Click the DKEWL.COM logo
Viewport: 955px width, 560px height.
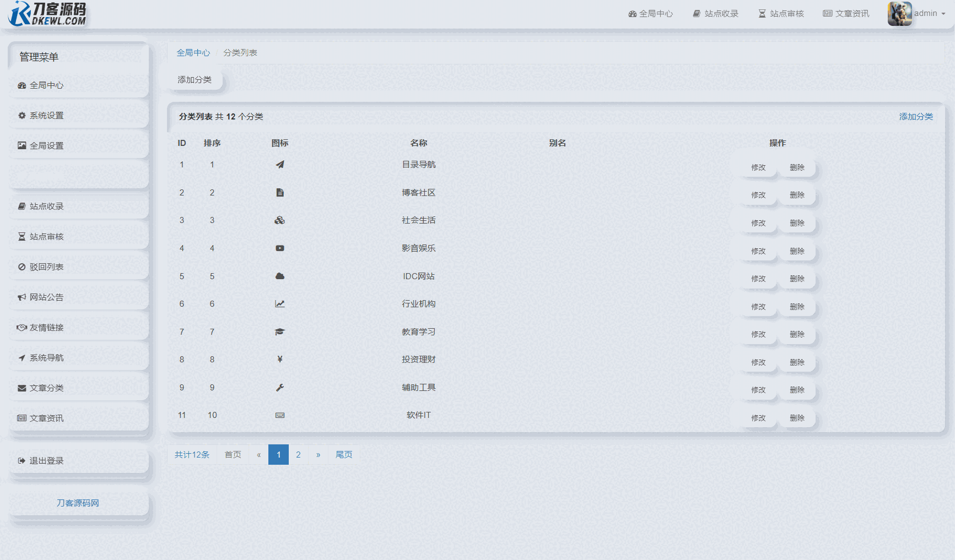[48, 14]
